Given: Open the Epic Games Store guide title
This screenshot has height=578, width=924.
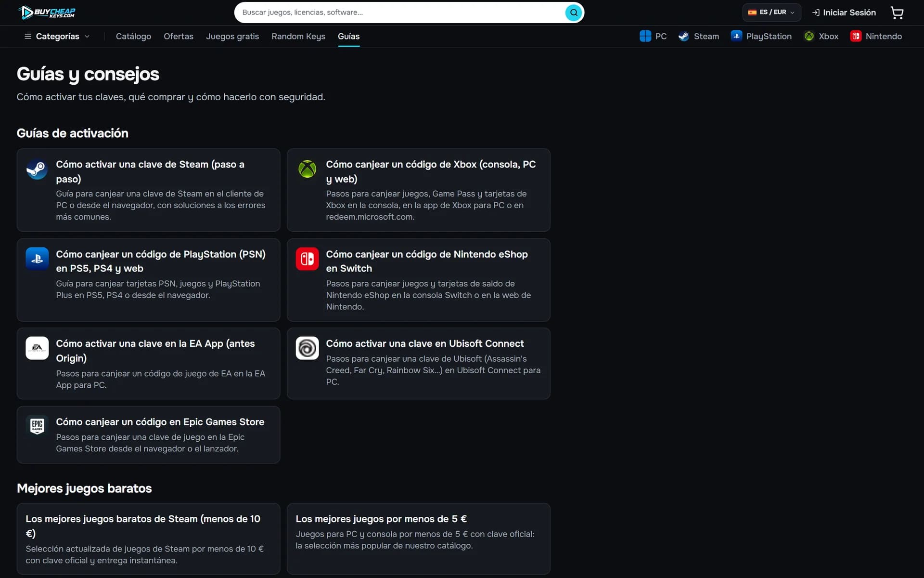Looking at the screenshot, I should [x=160, y=422].
